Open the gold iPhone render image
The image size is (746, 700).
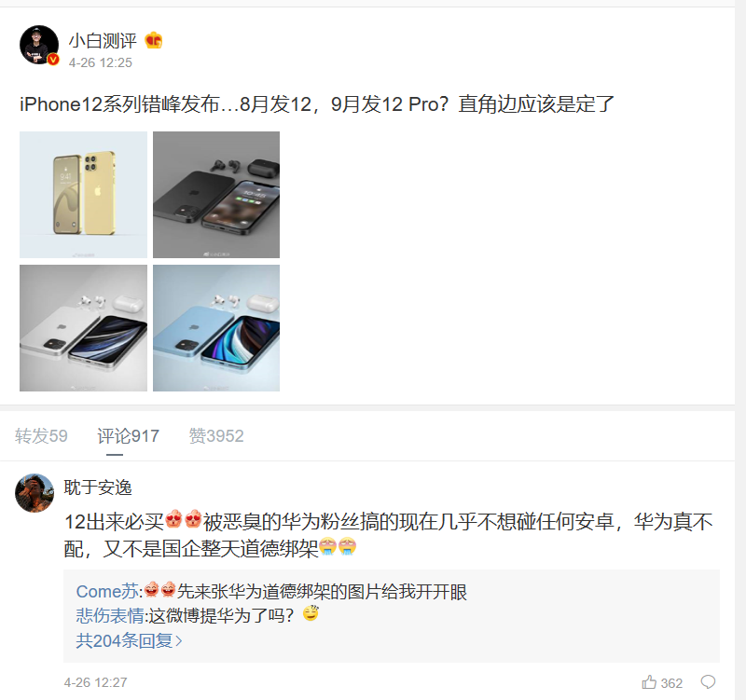point(83,195)
